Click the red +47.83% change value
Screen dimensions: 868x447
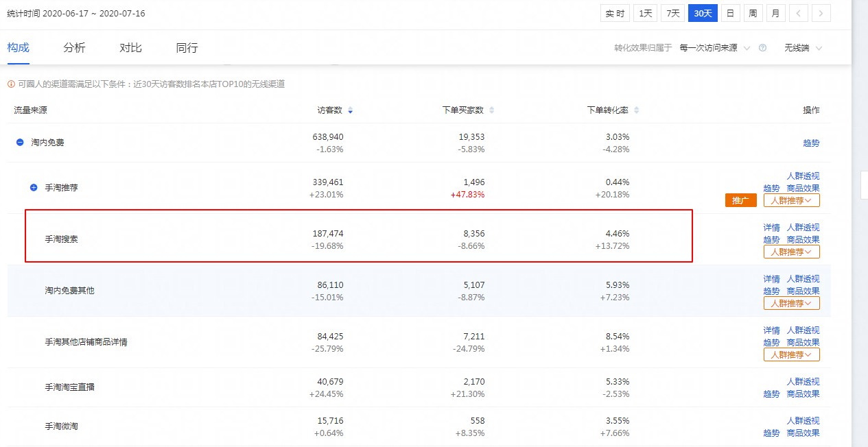pyautogui.click(x=467, y=195)
